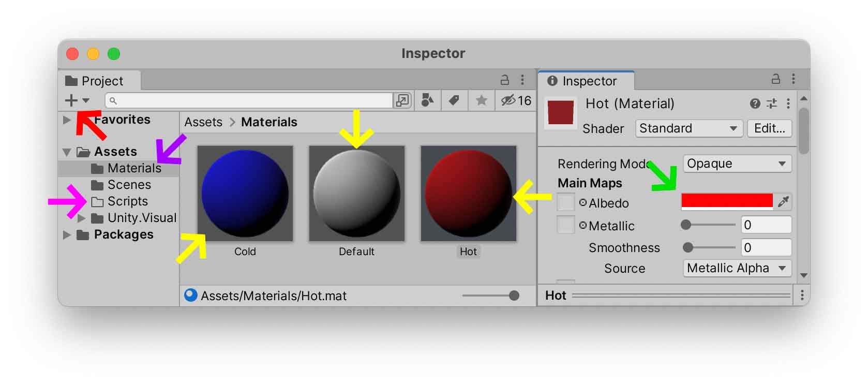
Task: Pick Albedo color with eyedropper icon
Action: 783,202
